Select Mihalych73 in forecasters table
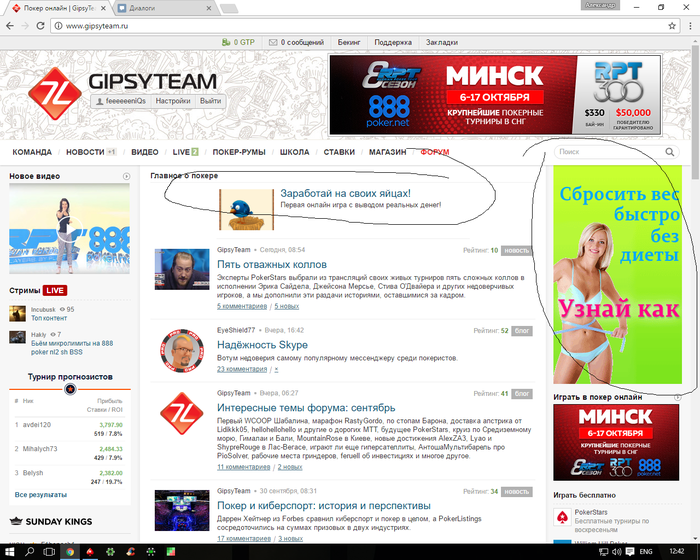 [x=40, y=449]
